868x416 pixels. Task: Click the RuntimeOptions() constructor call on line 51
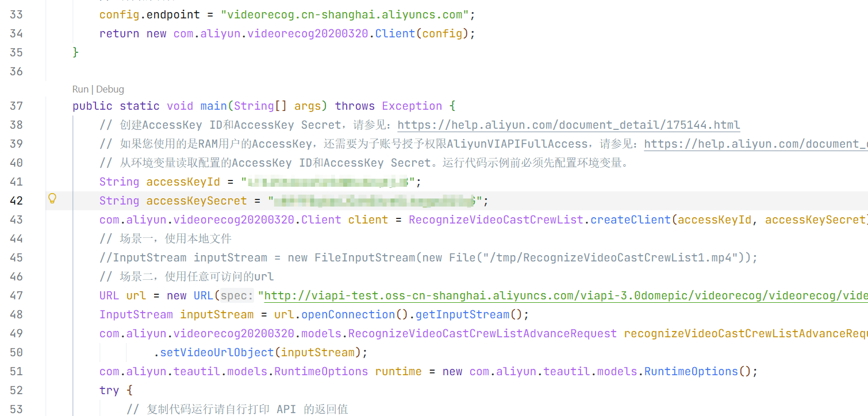pos(697,371)
